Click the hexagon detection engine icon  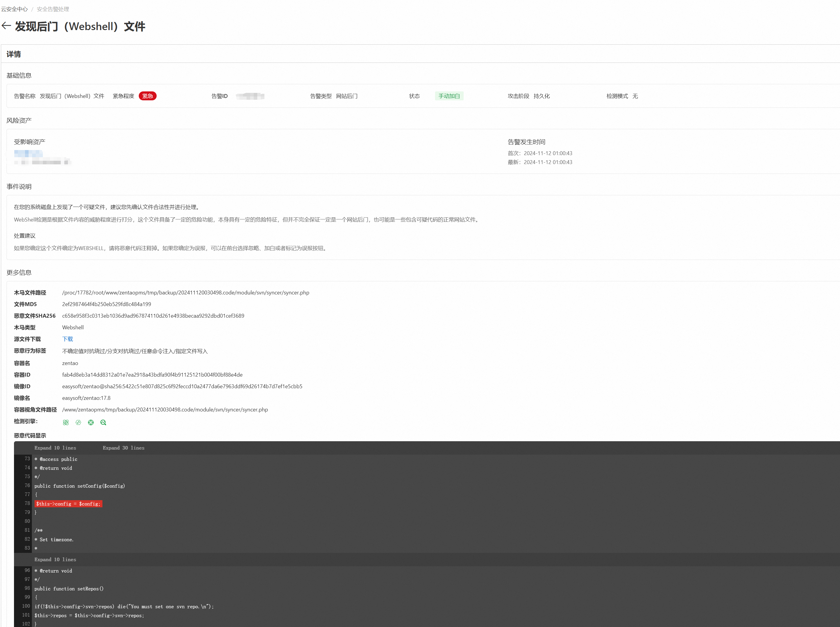click(x=78, y=422)
